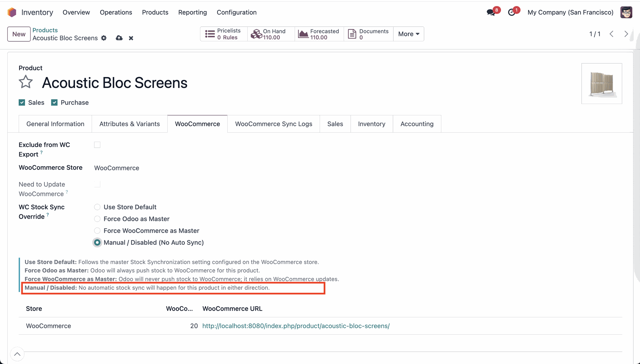The image size is (640, 364).
Task: Go to previous record arrow
Action: [x=612, y=34]
